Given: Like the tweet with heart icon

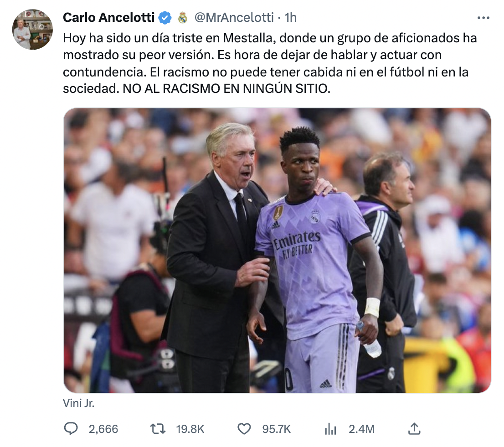Looking at the screenshot, I should [244, 429].
